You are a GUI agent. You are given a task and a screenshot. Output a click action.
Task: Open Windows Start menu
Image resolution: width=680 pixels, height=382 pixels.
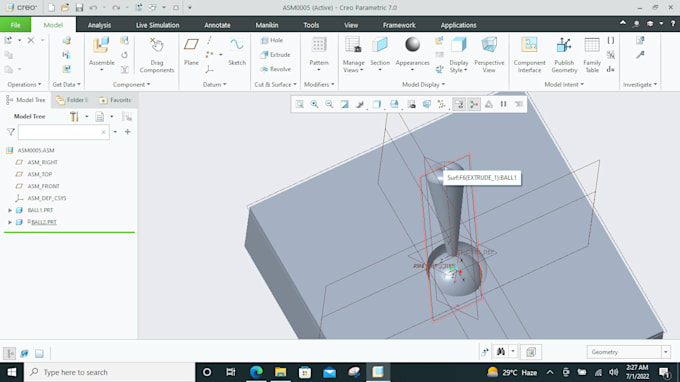tap(12, 372)
